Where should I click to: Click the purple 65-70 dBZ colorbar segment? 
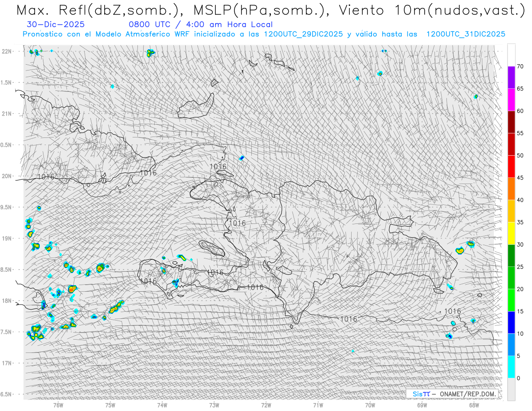coord(511,78)
